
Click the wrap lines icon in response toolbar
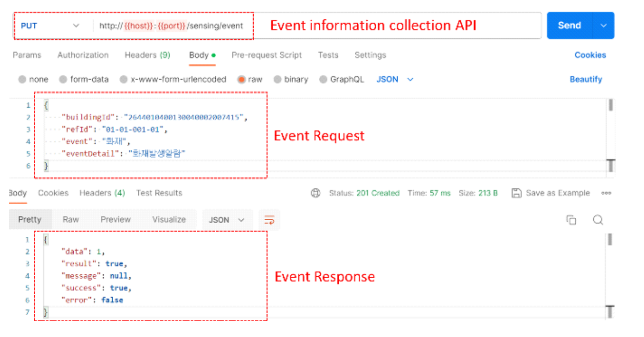(269, 220)
